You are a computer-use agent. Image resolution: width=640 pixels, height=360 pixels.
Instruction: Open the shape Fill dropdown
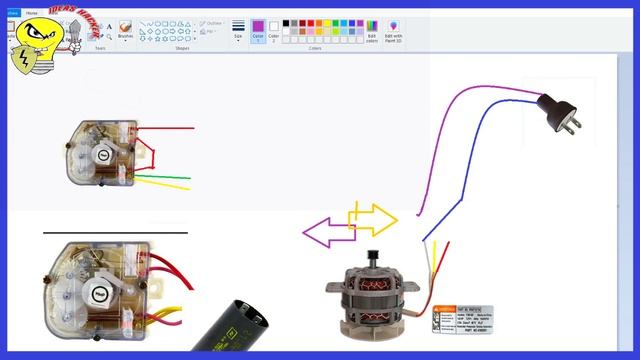pos(208,31)
